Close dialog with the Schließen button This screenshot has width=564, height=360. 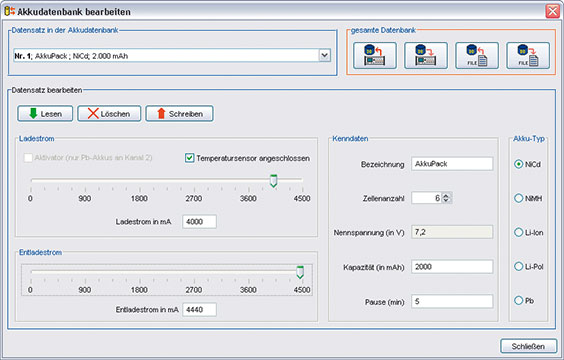coord(528,346)
